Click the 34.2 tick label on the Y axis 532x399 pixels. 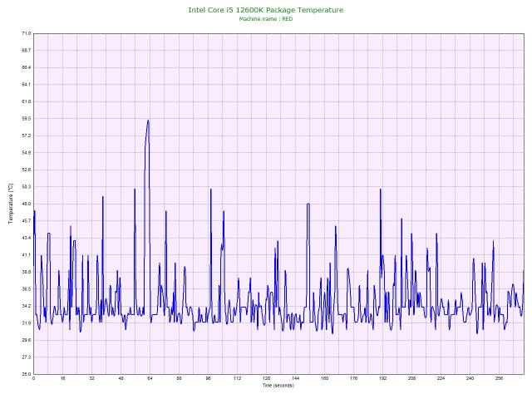click(26, 306)
